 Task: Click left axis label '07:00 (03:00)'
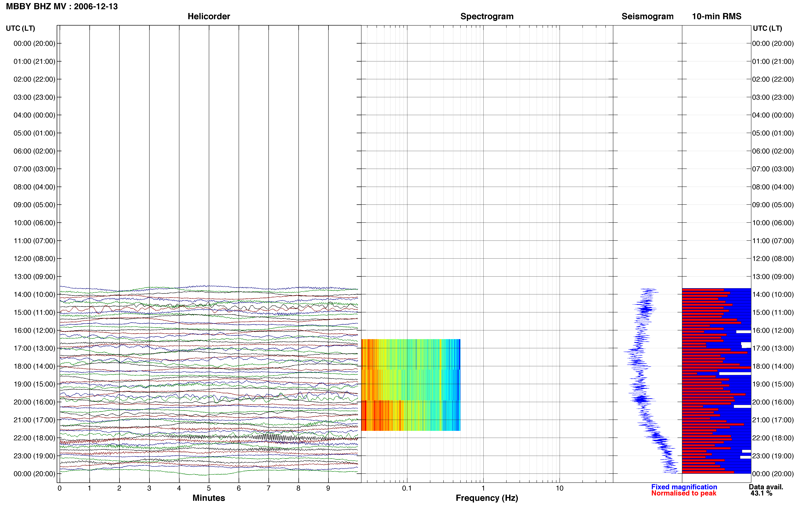click(x=34, y=169)
